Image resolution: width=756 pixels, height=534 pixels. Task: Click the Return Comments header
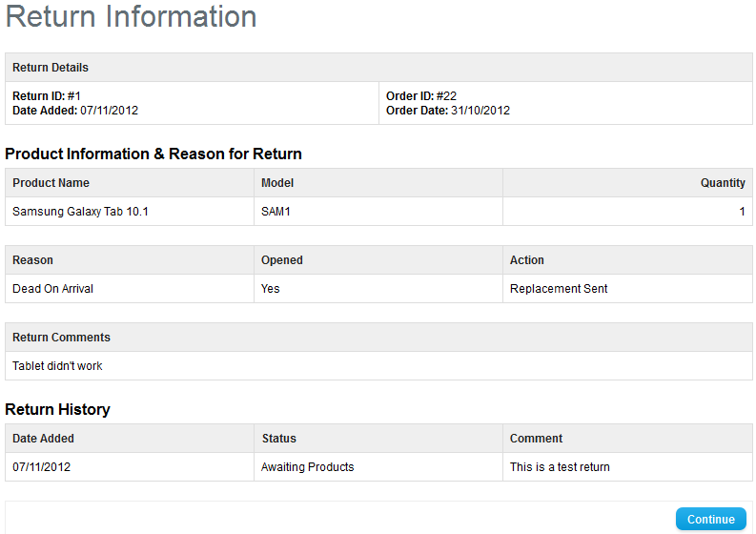coord(61,338)
